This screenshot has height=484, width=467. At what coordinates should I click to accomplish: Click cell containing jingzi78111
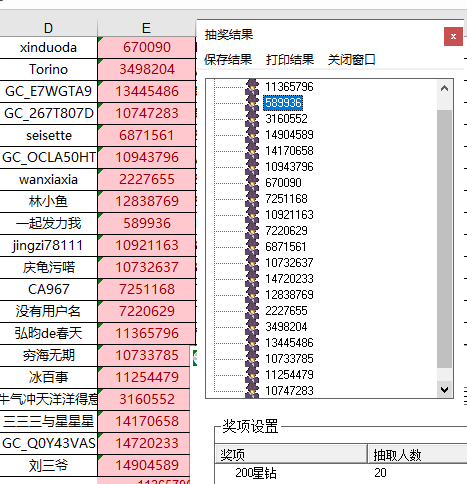(48, 246)
